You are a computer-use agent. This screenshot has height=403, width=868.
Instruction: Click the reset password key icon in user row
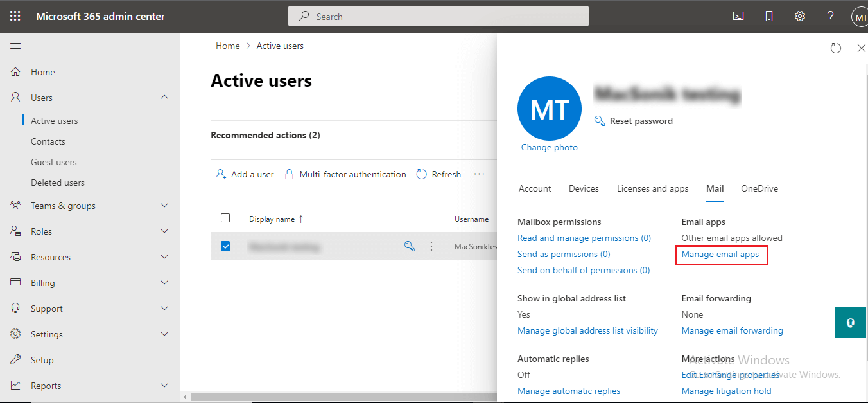point(410,246)
